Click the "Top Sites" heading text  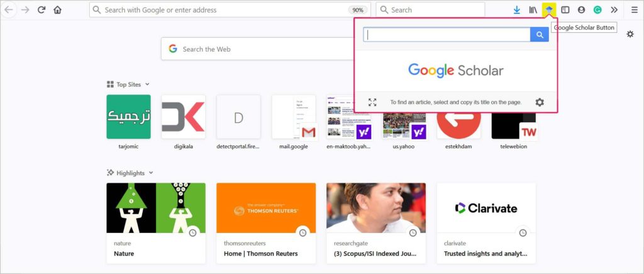[128, 84]
